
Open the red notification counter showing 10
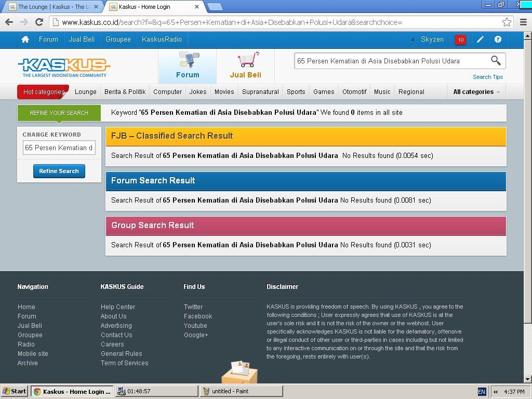(x=460, y=39)
